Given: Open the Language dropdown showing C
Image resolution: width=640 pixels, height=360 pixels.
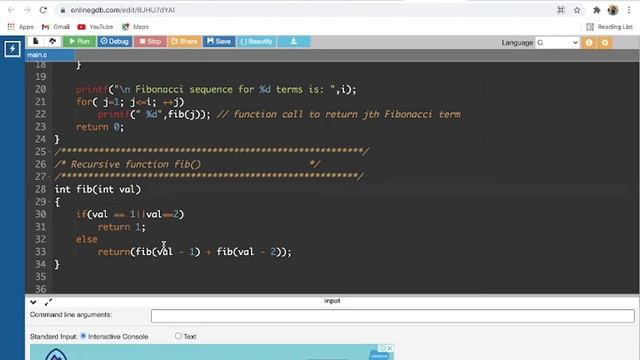Looking at the screenshot, I should [557, 42].
